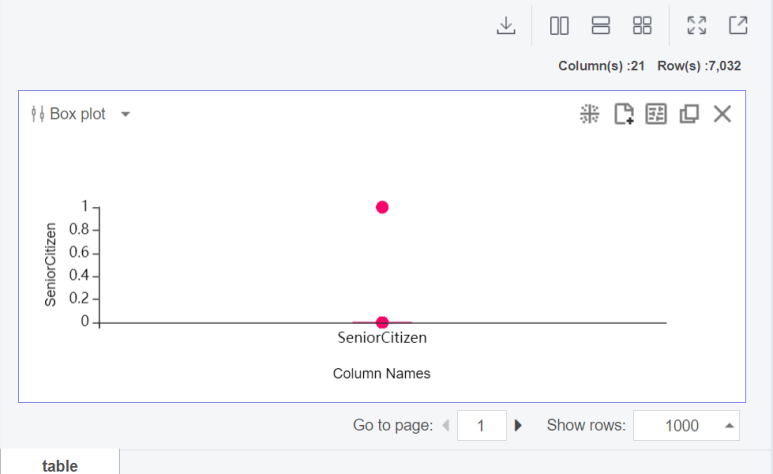Click the vertical SeniorCitizen y-axis title

50,264
